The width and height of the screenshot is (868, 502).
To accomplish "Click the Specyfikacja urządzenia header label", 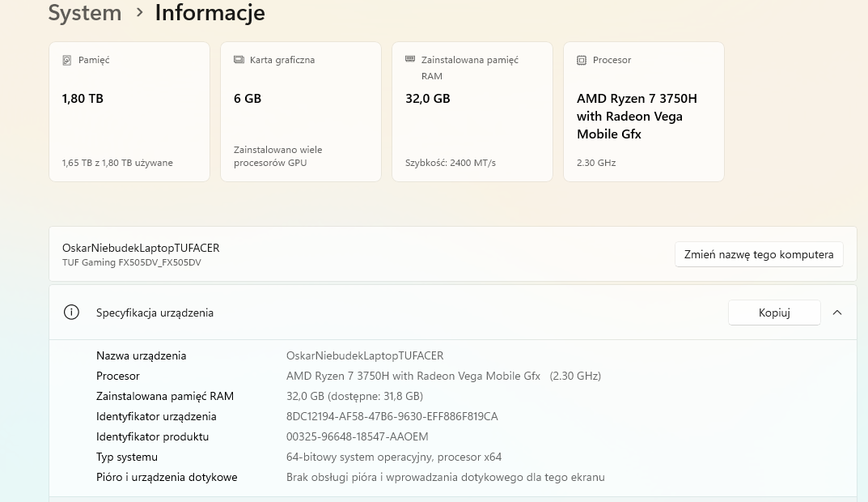I will [155, 313].
